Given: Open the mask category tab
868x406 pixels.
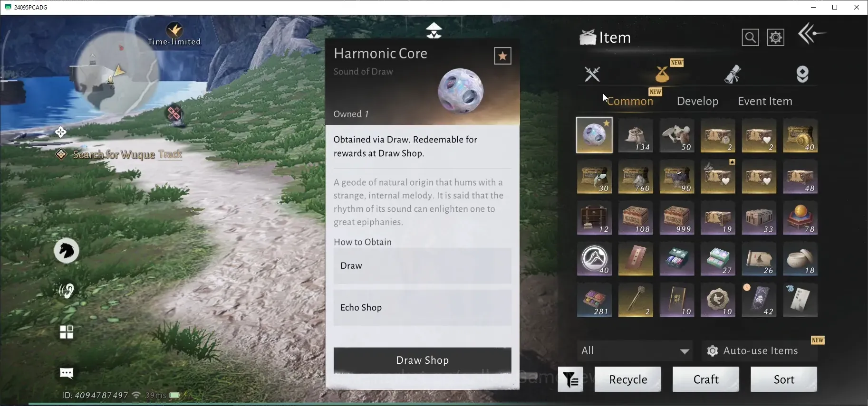Looking at the screenshot, I should [x=802, y=74].
